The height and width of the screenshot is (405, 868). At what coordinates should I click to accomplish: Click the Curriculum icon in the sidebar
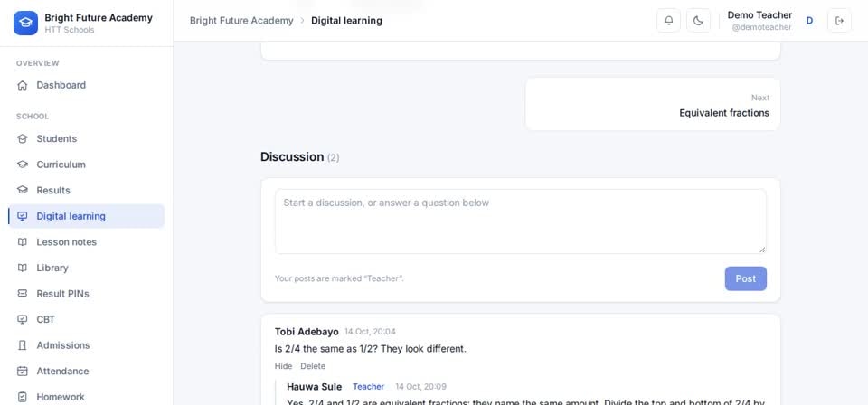(22, 165)
